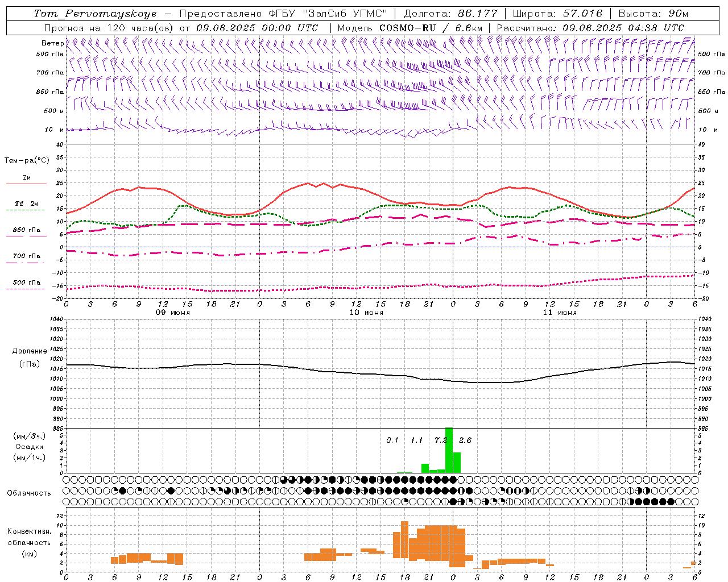This screenshot has width=728, height=582.
Task: Click the precipitation amount 7.2
Action: [x=440, y=440]
